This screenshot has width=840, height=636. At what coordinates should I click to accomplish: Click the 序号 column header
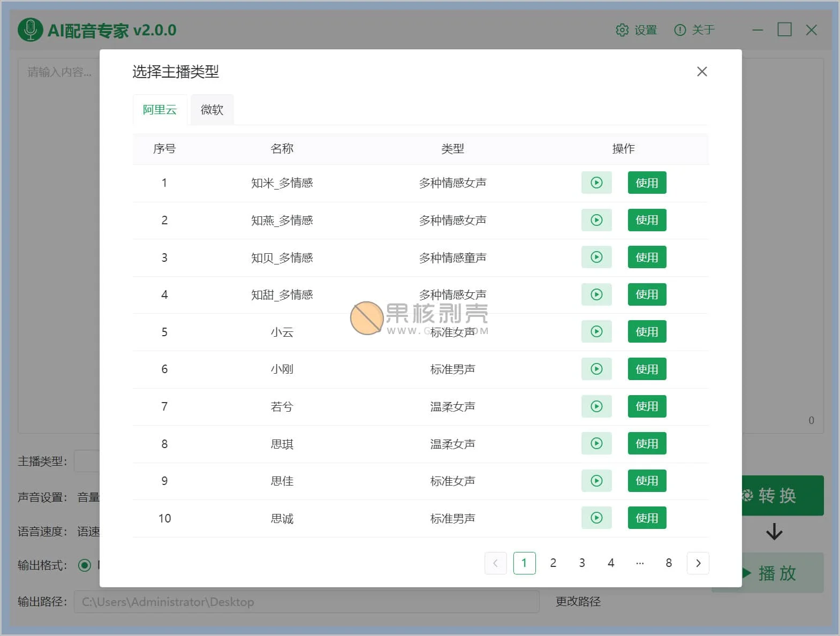(164, 149)
